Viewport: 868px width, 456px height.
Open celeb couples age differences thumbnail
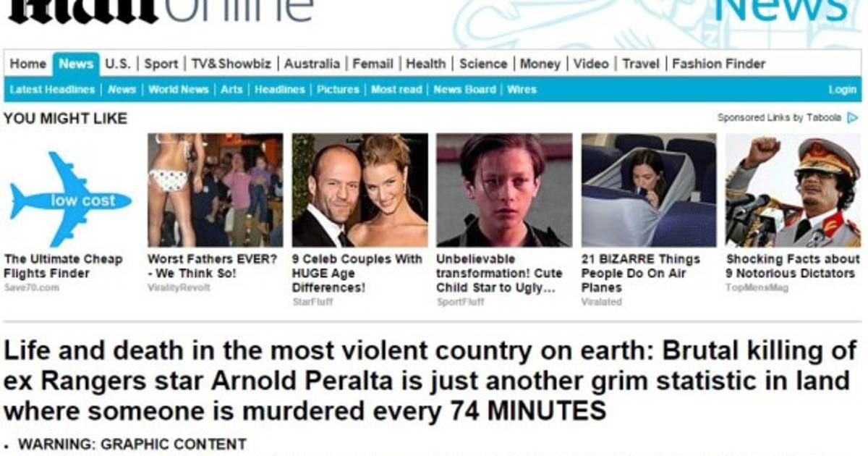(359, 190)
